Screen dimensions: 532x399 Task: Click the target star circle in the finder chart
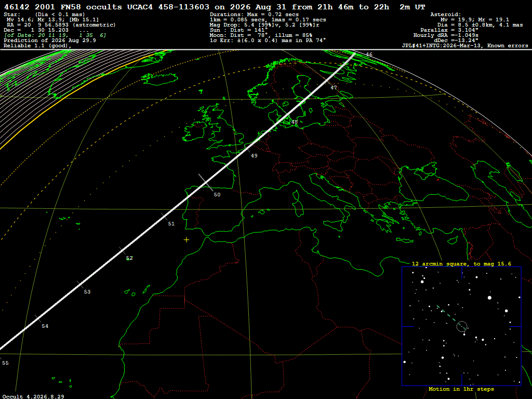(x=462, y=326)
